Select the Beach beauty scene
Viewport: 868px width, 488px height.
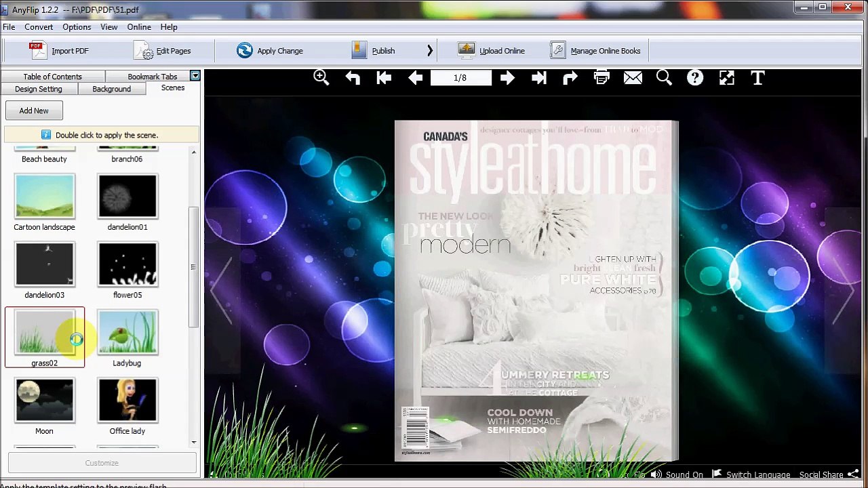click(44, 155)
